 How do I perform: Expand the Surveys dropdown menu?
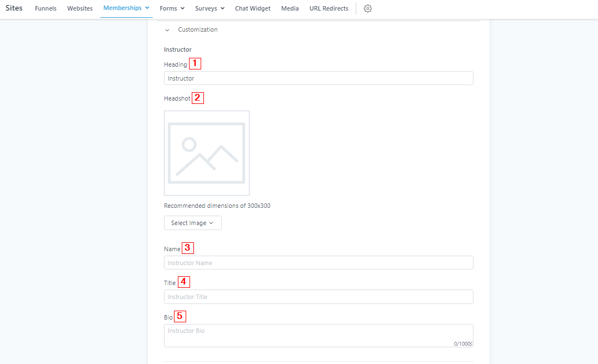[x=210, y=9]
